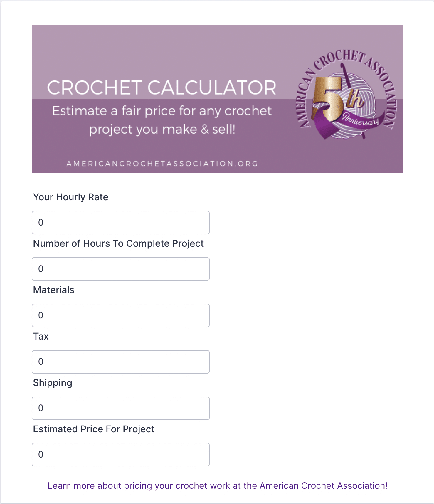434x504 pixels.
Task: Click the Your Hourly Rate input field
Action: coord(121,223)
